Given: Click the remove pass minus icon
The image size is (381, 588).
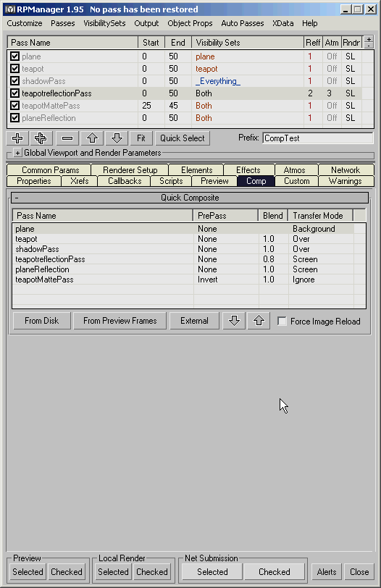Looking at the screenshot, I should coord(67,138).
